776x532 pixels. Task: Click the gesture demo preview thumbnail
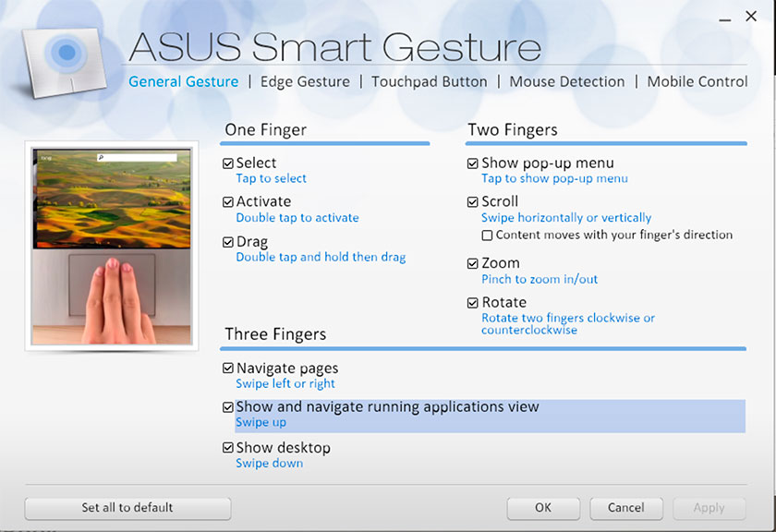point(112,247)
